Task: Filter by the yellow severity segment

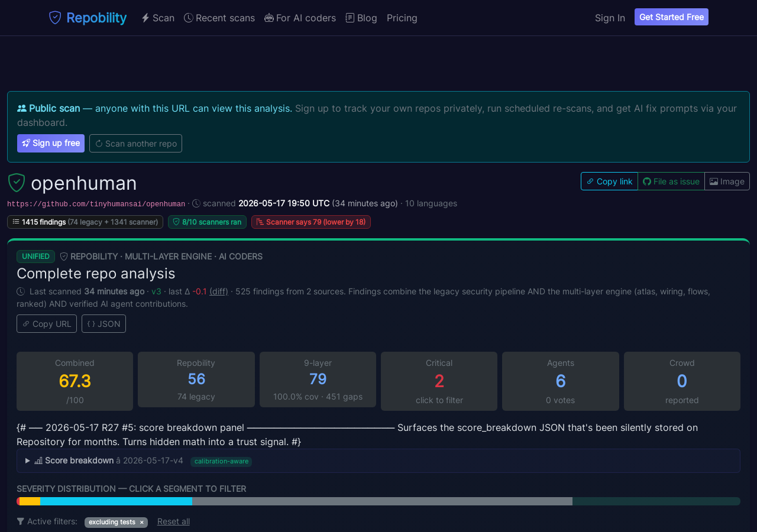Action: pos(30,501)
